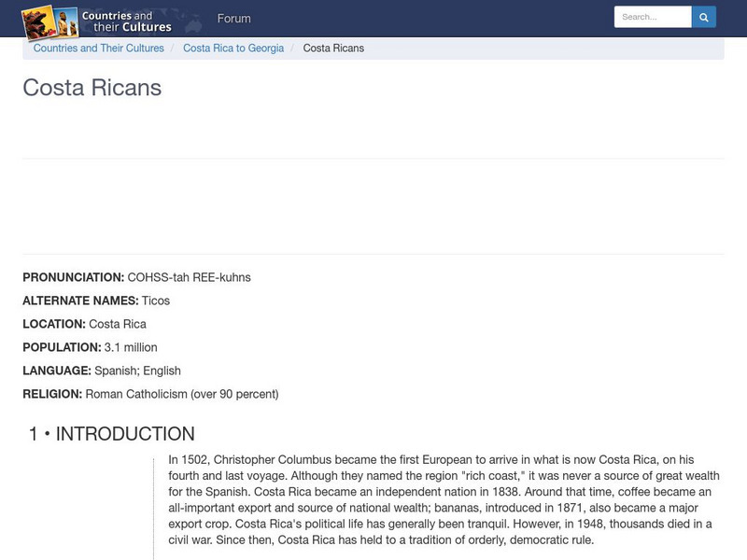Select the LANGUAGE: Spanish; English line
Image resolution: width=747 pixels, height=560 pixels.
102,371
